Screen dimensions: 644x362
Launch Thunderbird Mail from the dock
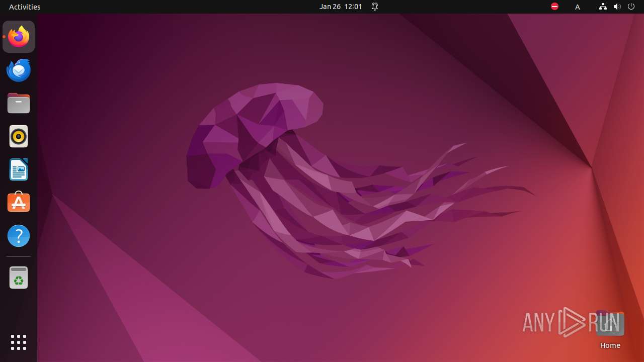(x=19, y=70)
